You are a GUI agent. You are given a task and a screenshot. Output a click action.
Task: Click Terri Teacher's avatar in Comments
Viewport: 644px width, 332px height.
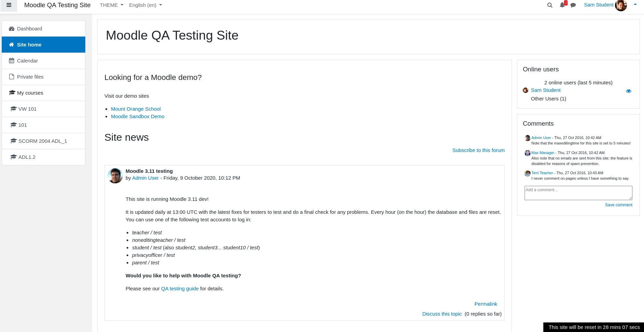point(528,173)
